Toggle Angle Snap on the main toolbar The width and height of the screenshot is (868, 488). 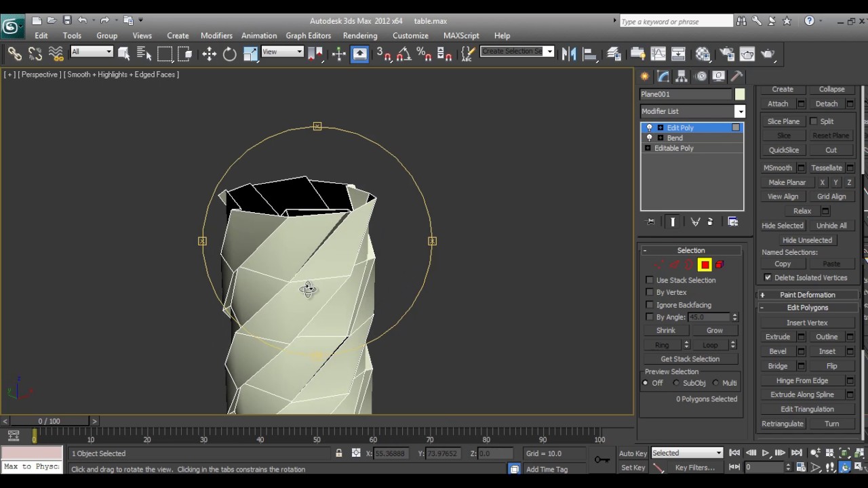pos(403,54)
